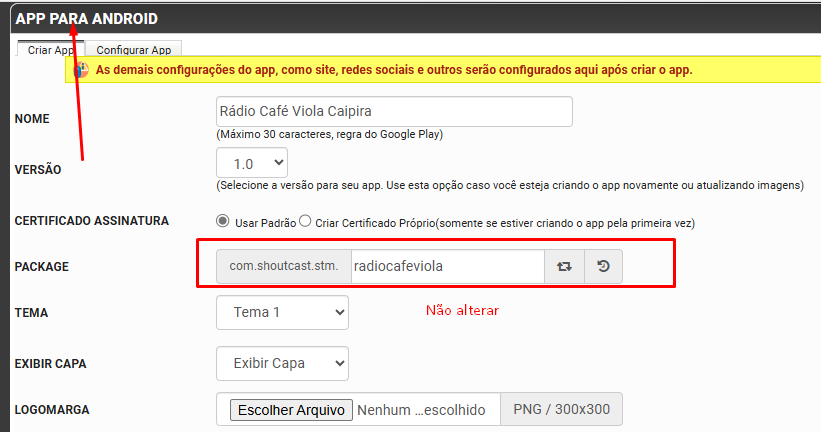821x432 pixels.
Task: Click the package history restore icon
Action: tap(603, 267)
